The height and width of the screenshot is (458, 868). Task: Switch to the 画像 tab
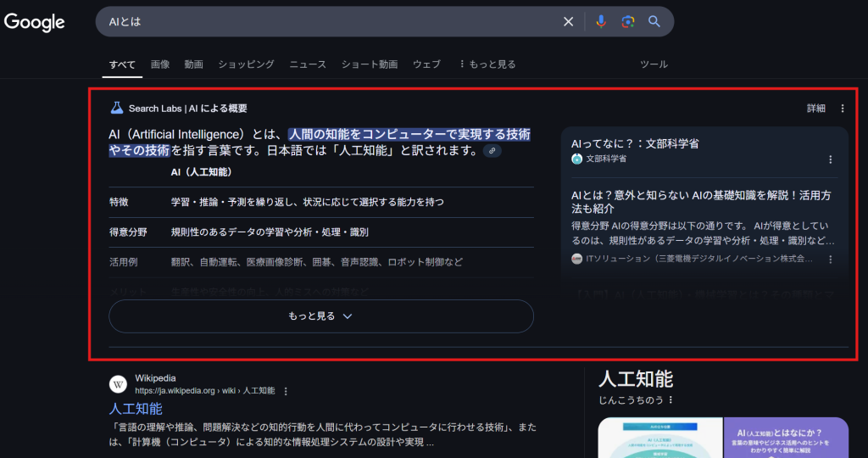[160, 64]
